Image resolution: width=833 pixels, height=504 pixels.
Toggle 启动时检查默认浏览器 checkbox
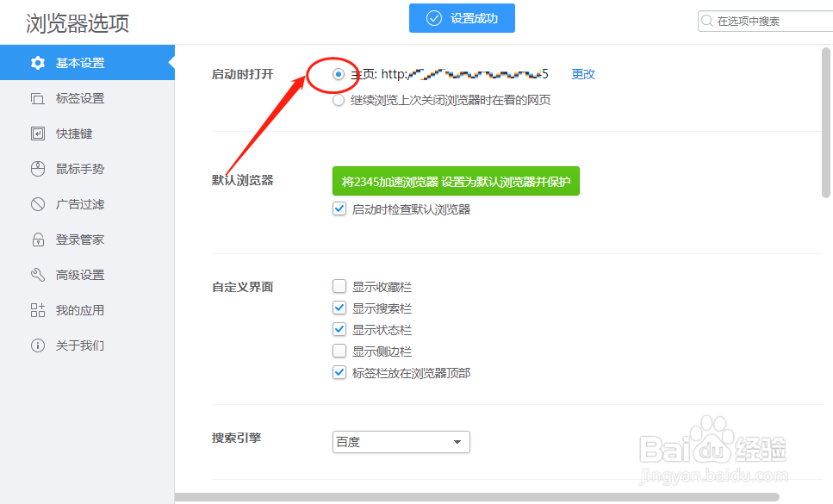(x=339, y=208)
